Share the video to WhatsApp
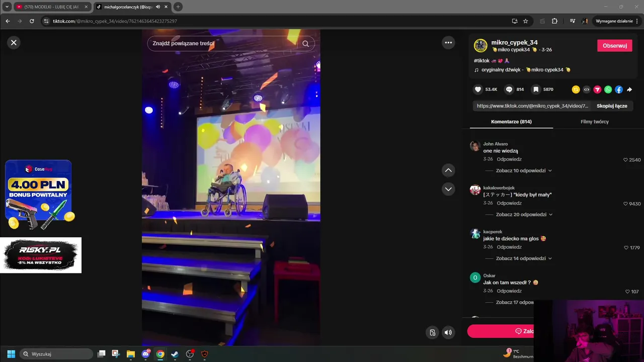Viewport: 644px width, 362px height. pos(608,89)
